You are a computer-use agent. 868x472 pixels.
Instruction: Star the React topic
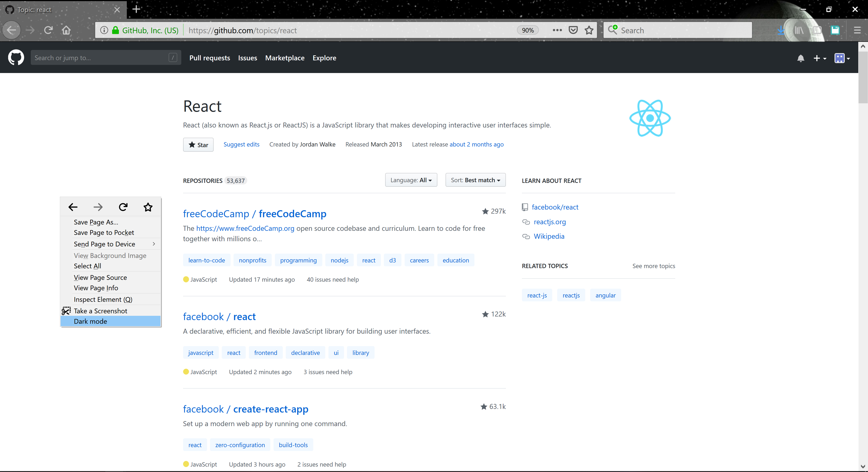pyautogui.click(x=198, y=144)
